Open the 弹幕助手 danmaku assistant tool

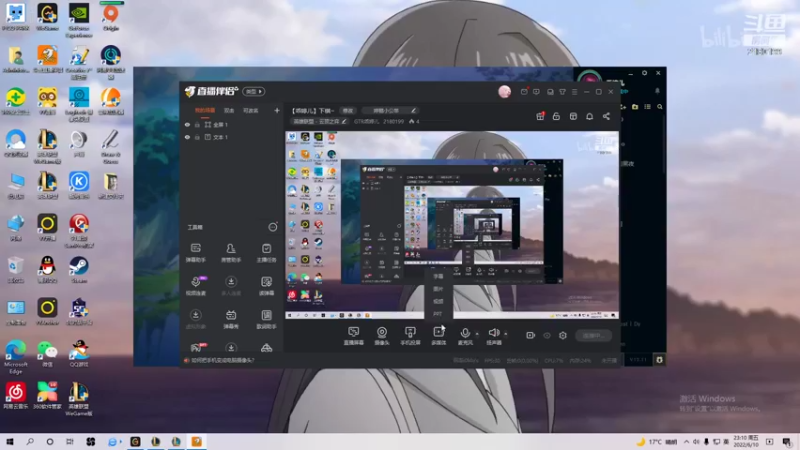point(195,253)
